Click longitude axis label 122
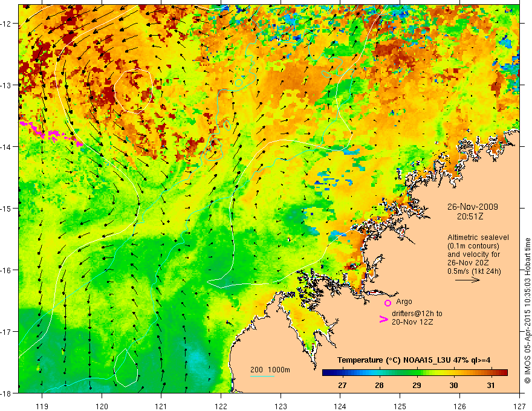Image resolution: width=532 pixels, height=411 pixels. [221, 406]
